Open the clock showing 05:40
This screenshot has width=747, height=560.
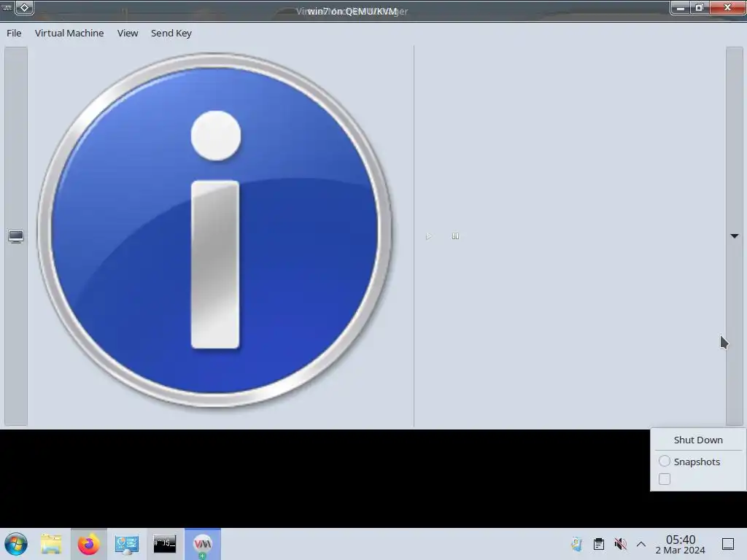point(681,544)
